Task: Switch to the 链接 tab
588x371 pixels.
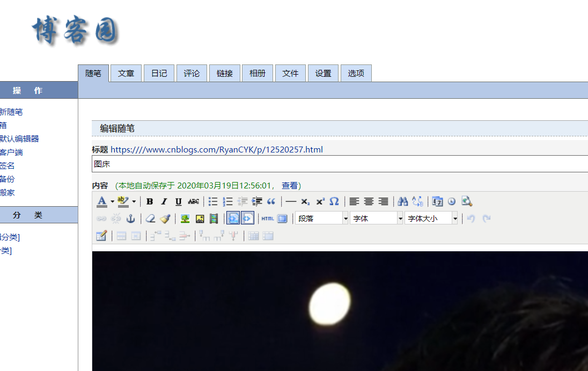Action: [x=225, y=73]
